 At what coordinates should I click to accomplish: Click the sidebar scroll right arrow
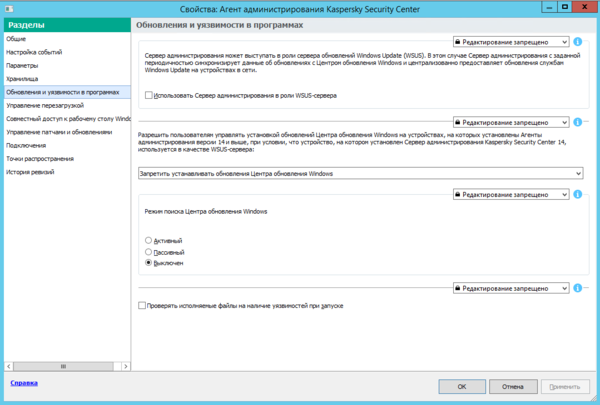click(126, 366)
